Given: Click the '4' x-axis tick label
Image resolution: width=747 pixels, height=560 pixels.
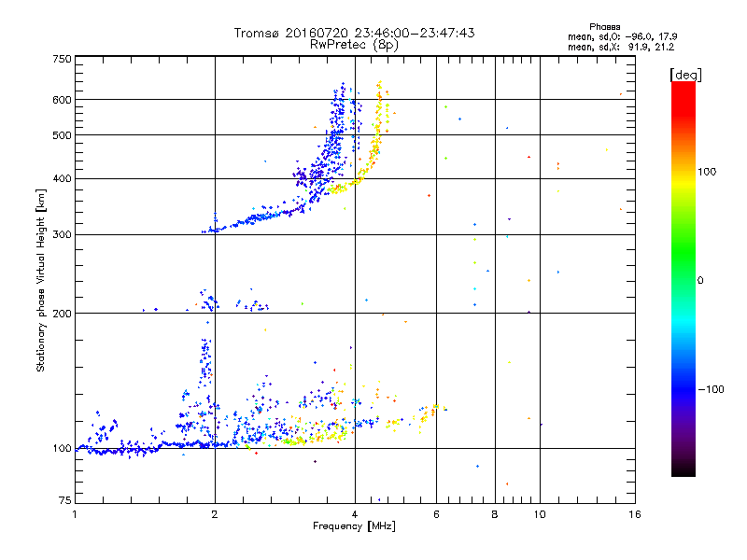Looking at the screenshot, I should tap(355, 514).
